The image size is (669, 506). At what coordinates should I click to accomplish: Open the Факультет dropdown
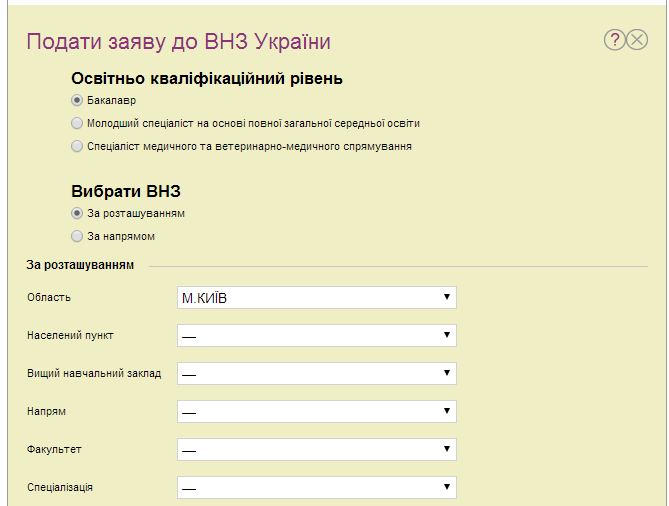click(317, 449)
